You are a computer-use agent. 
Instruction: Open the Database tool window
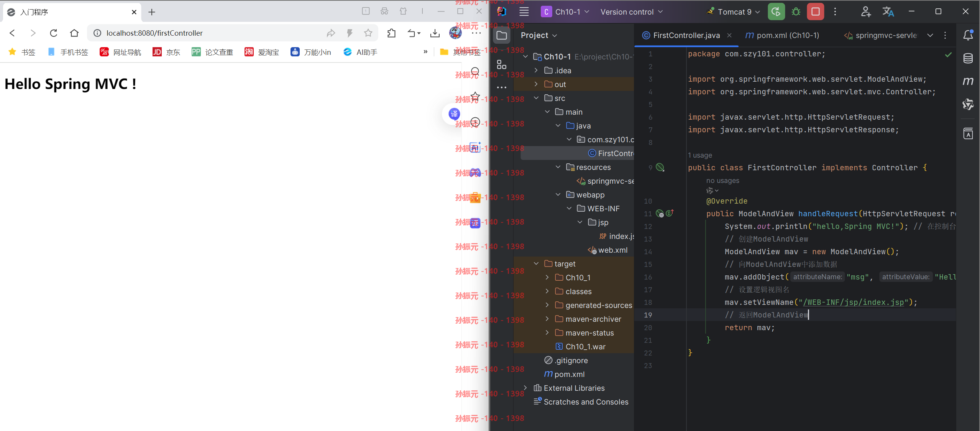(x=968, y=58)
